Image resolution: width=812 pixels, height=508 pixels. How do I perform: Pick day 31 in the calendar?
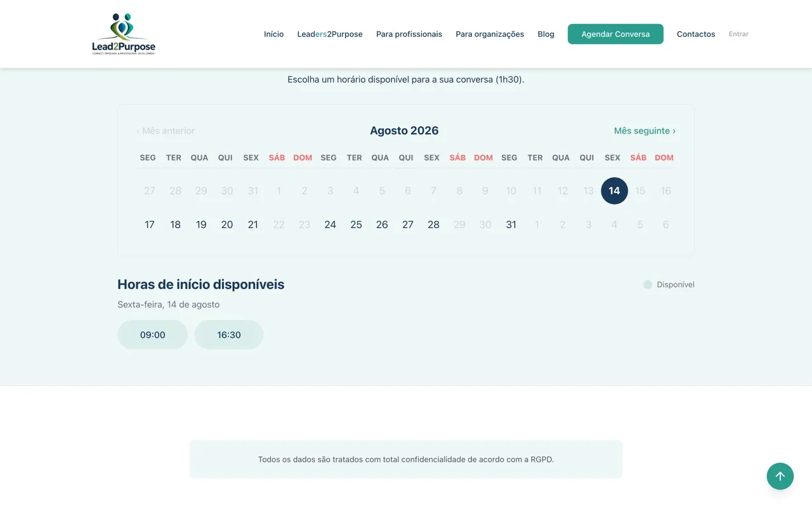511,224
